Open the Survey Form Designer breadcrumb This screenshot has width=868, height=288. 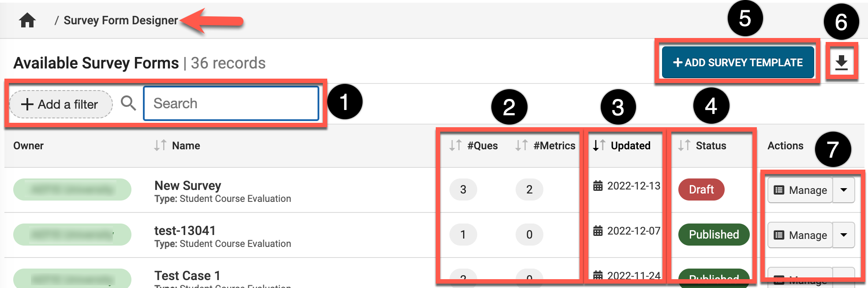120,20
